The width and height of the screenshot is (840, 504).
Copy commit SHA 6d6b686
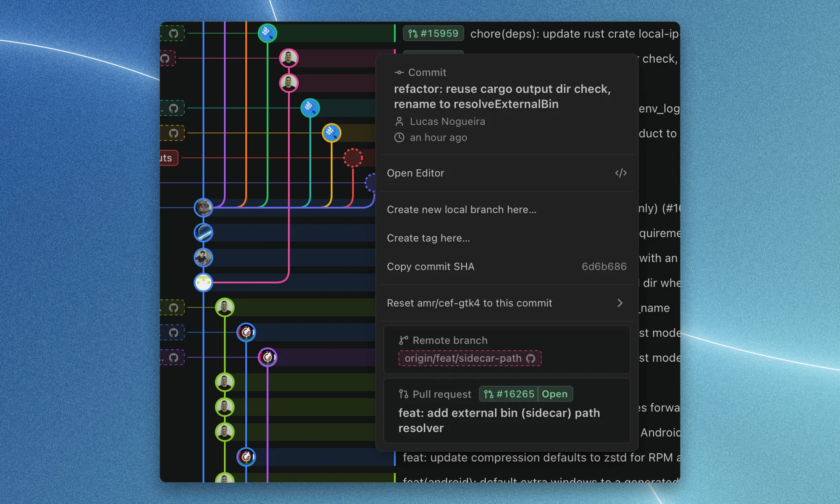point(507,267)
